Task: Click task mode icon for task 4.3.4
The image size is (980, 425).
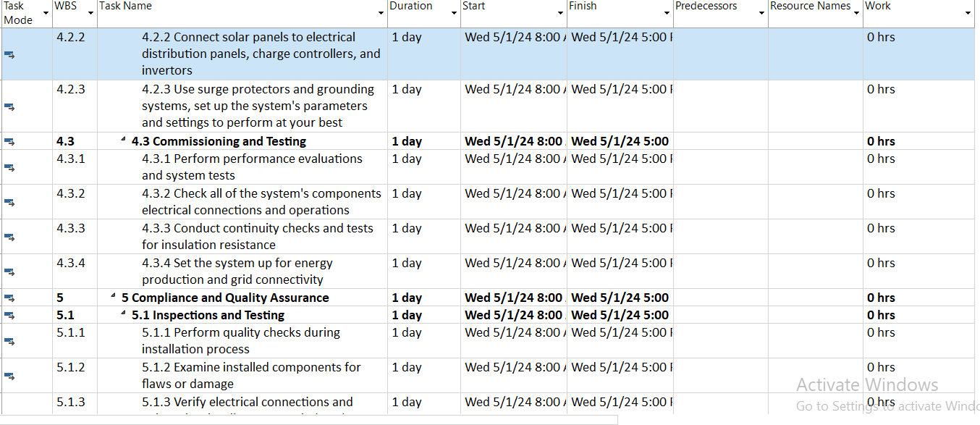Action: pos(9,272)
